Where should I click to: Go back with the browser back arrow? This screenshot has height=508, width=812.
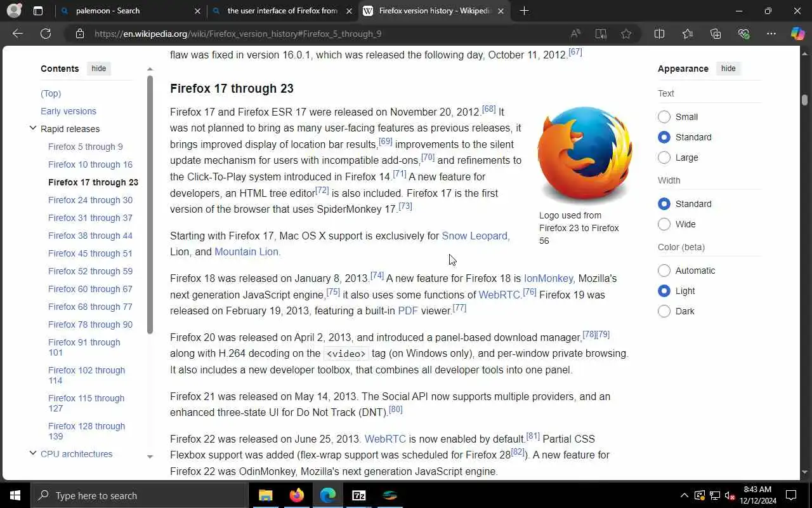(x=18, y=34)
